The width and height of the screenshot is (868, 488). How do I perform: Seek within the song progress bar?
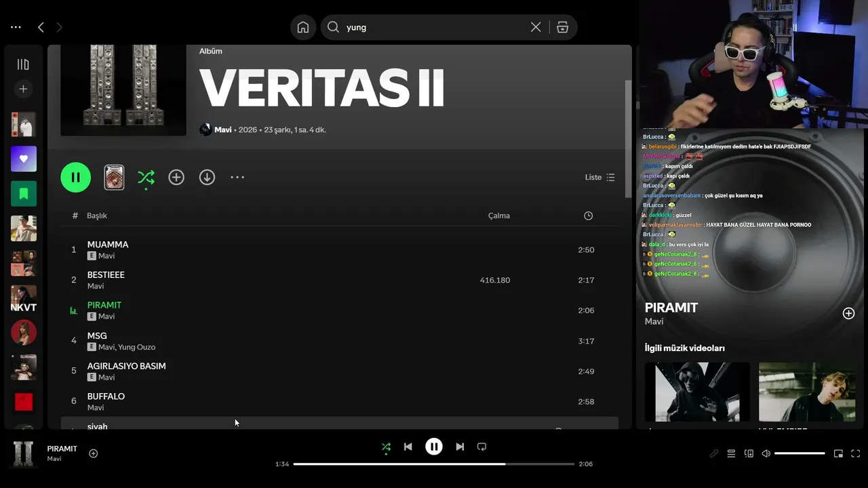434,464
